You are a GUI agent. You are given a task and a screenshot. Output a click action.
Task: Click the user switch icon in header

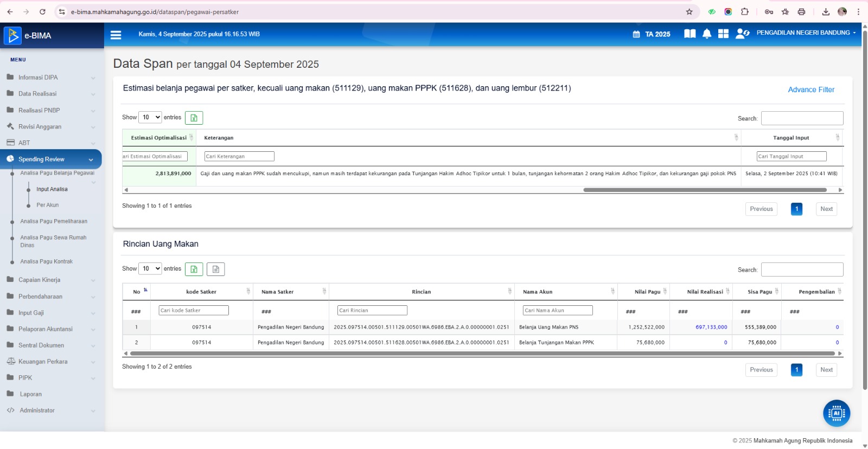tap(742, 34)
